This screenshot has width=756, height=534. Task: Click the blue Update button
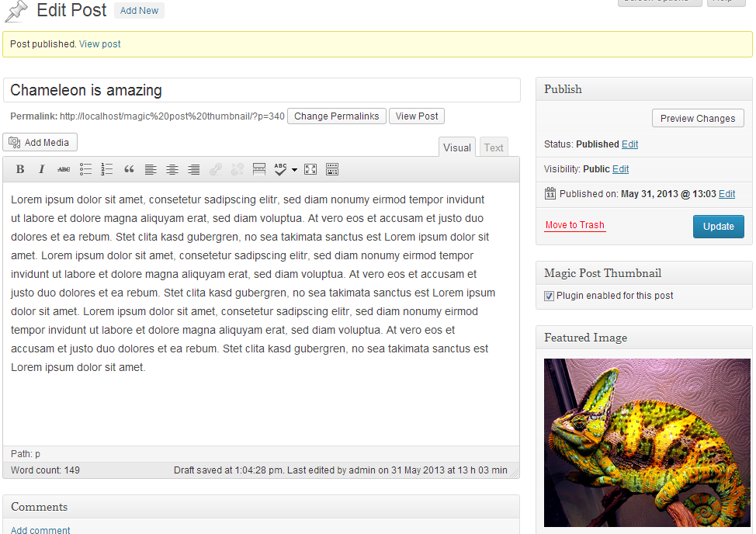point(719,227)
